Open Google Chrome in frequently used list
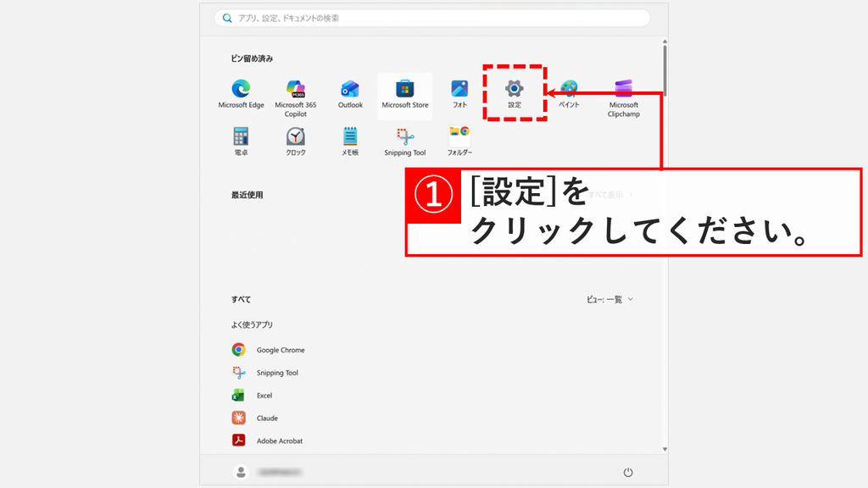The width and height of the screenshot is (868, 488). (x=269, y=350)
